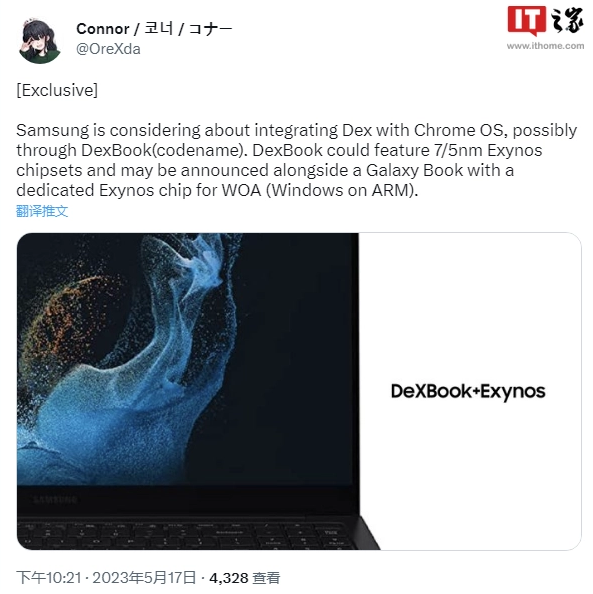Open the @OreXda handle link

[x=108, y=49]
